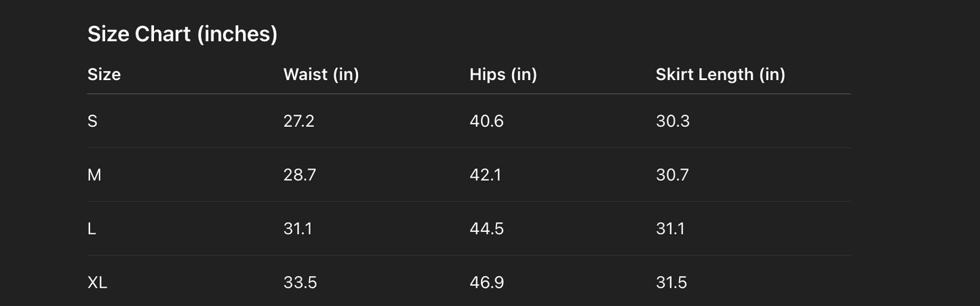
Task: Click the 27.2 waist value for size S
Action: 298,121
